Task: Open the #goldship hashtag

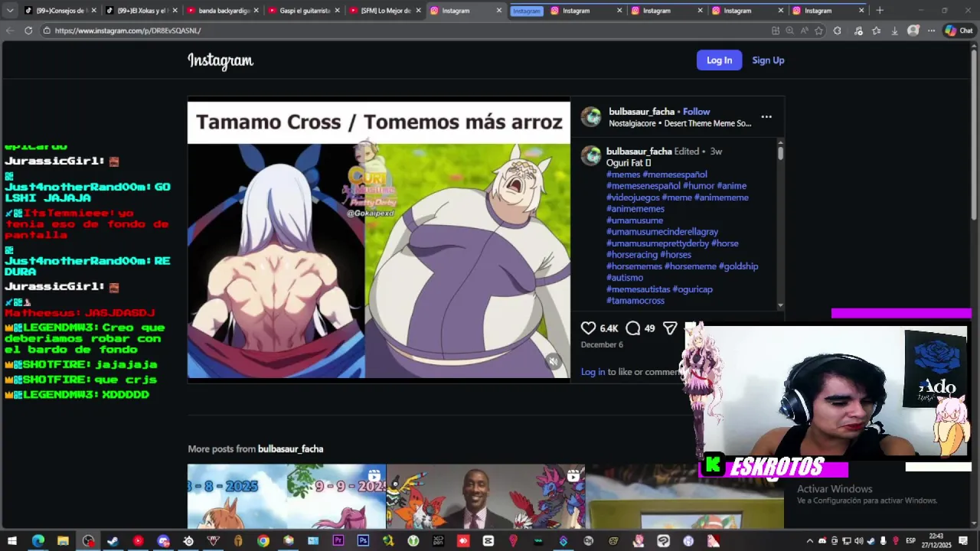Action: (x=738, y=266)
